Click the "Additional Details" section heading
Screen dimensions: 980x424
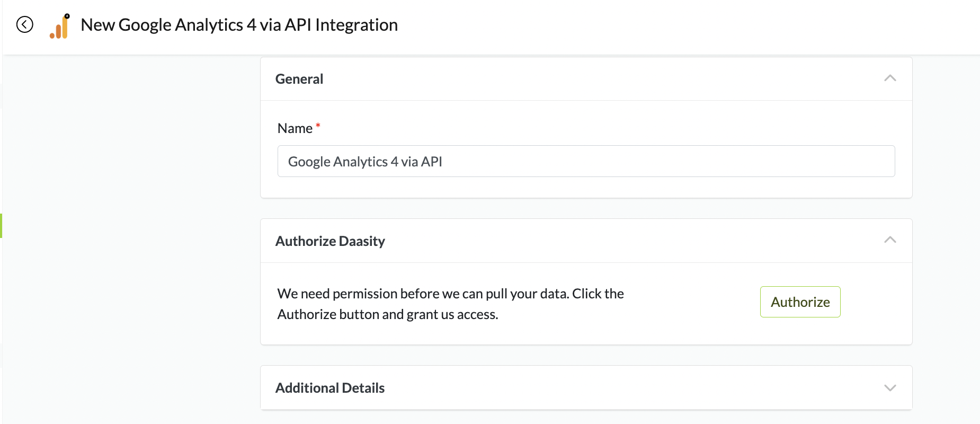click(x=330, y=388)
